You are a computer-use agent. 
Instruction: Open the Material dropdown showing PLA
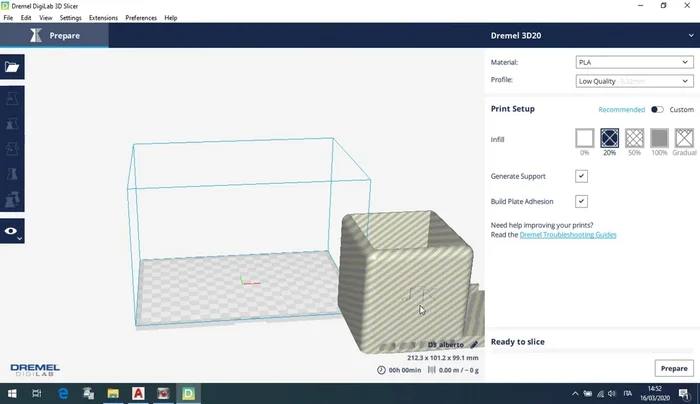(634, 62)
